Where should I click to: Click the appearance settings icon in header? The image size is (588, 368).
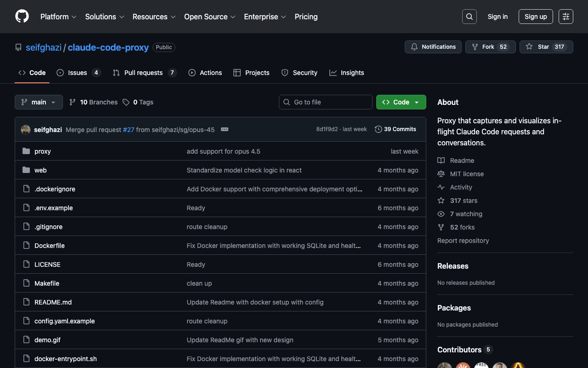pos(565,17)
